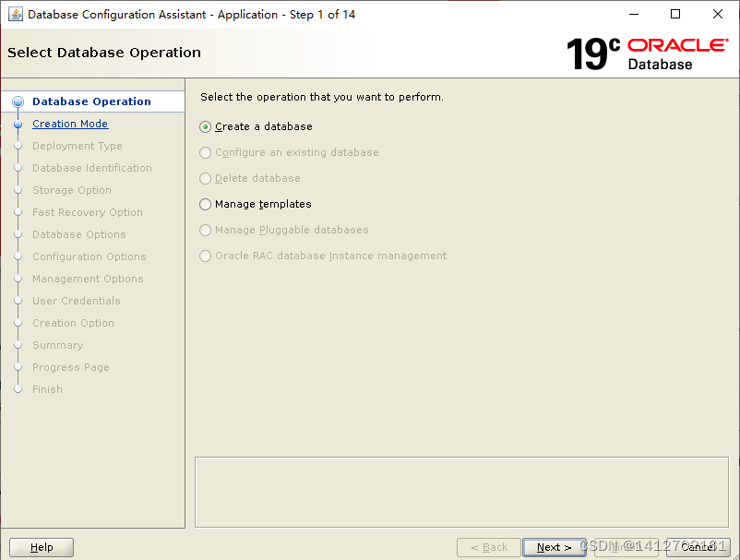Click Summary step label
The height and width of the screenshot is (560, 740).
pyautogui.click(x=57, y=345)
